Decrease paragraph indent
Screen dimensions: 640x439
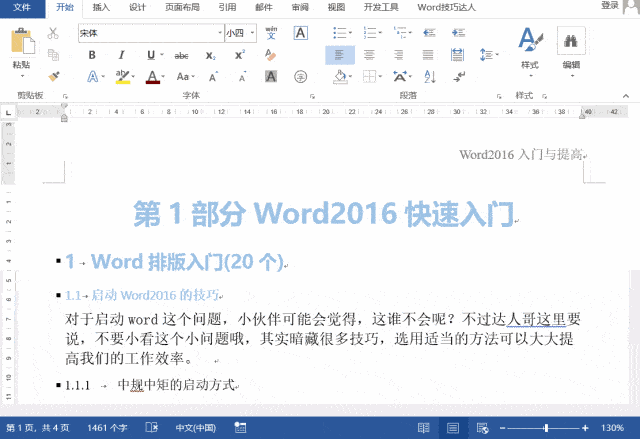coord(429,33)
